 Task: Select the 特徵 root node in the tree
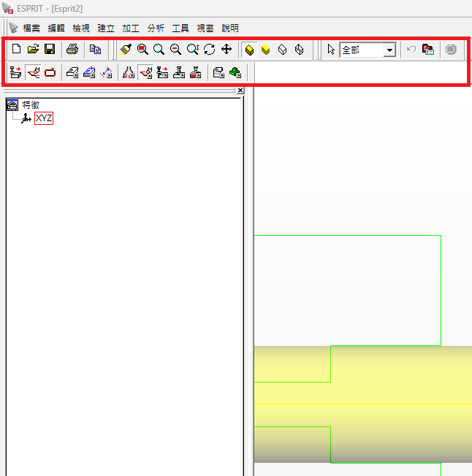click(x=31, y=105)
